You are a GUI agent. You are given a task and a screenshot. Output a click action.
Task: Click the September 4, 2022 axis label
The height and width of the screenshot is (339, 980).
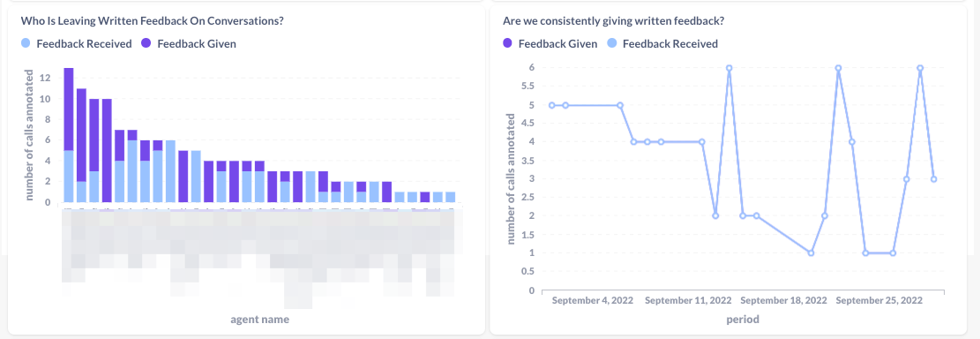point(593,300)
